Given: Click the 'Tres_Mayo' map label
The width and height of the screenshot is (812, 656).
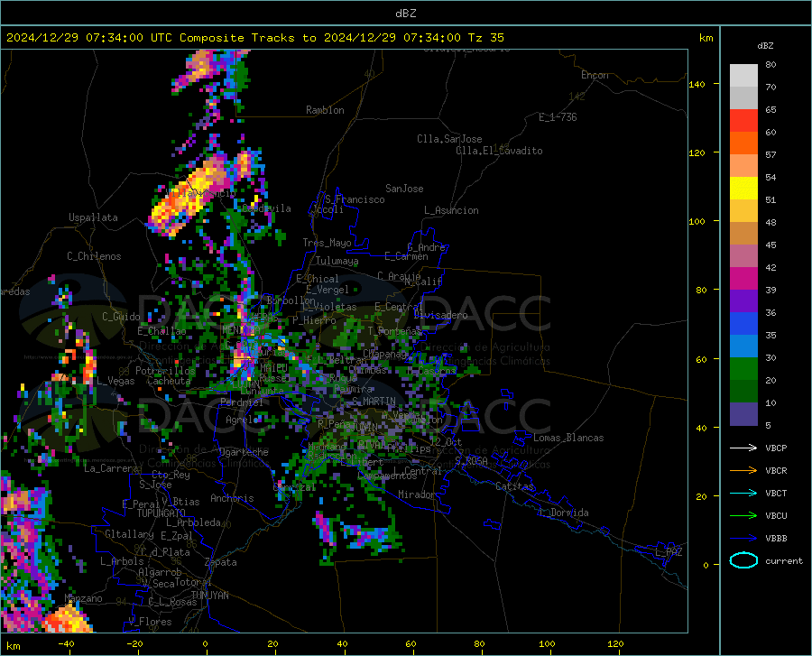Looking at the screenshot, I should coord(327,243).
